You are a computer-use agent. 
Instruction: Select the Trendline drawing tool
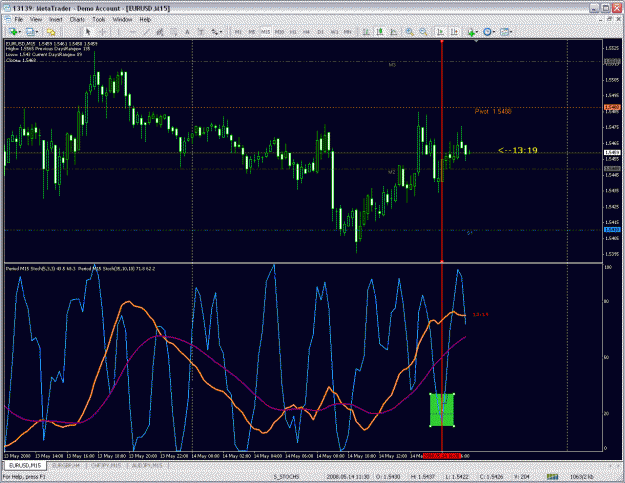pos(146,32)
